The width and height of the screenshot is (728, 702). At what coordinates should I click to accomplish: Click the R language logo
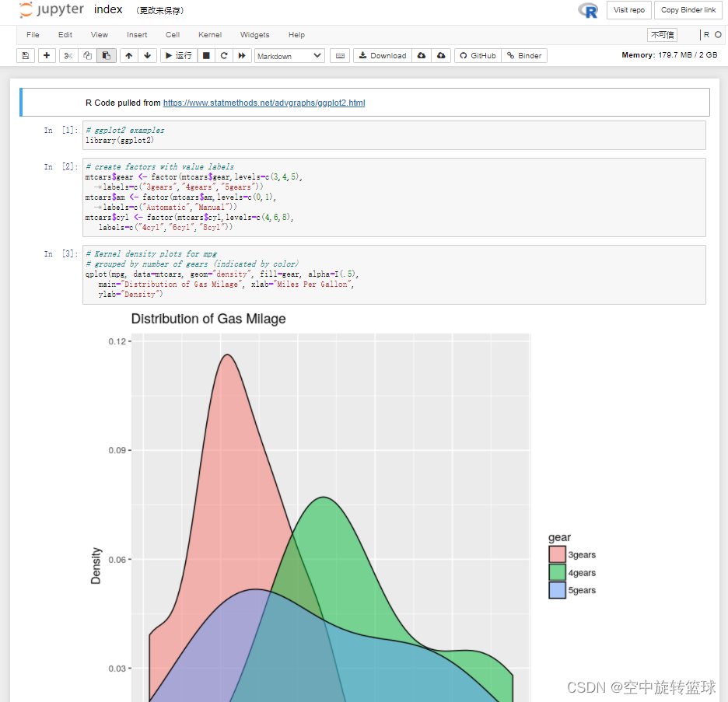(x=588, y=10)
